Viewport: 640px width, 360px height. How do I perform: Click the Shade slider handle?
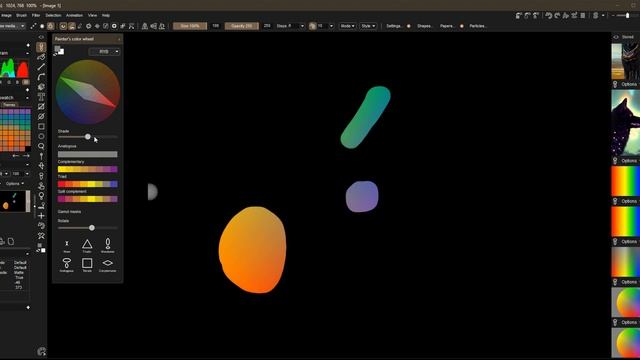coord(88,137)
